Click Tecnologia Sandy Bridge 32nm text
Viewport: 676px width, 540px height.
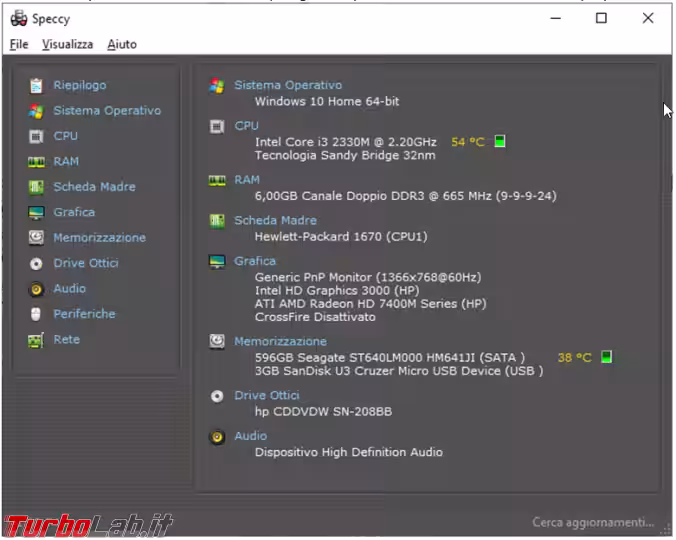pos(345,155)
